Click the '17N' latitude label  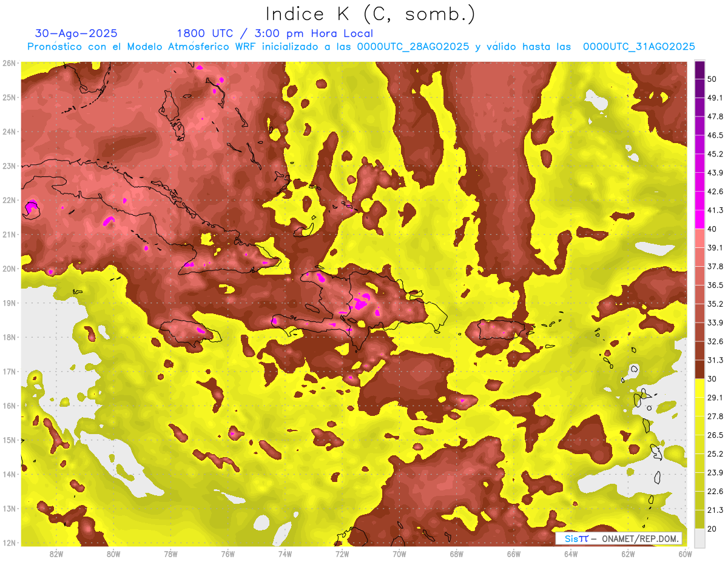coord(8,372)
